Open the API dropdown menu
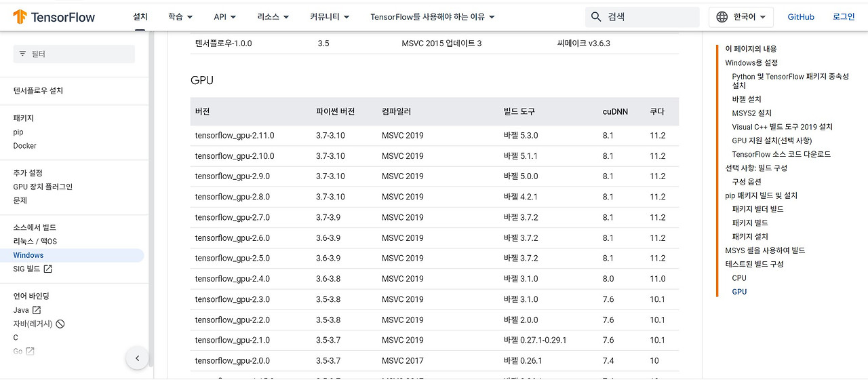Viewport: 868px width, 380px height. point(225,17)
